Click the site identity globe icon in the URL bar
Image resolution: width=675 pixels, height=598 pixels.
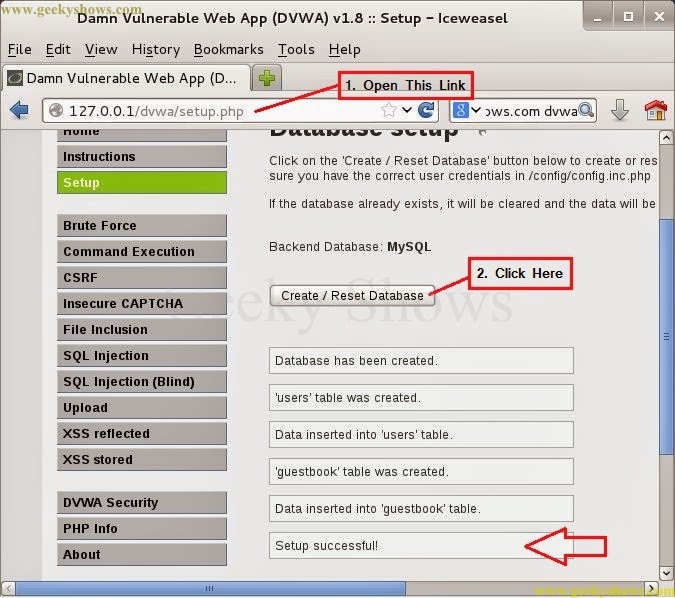[55, 111]
